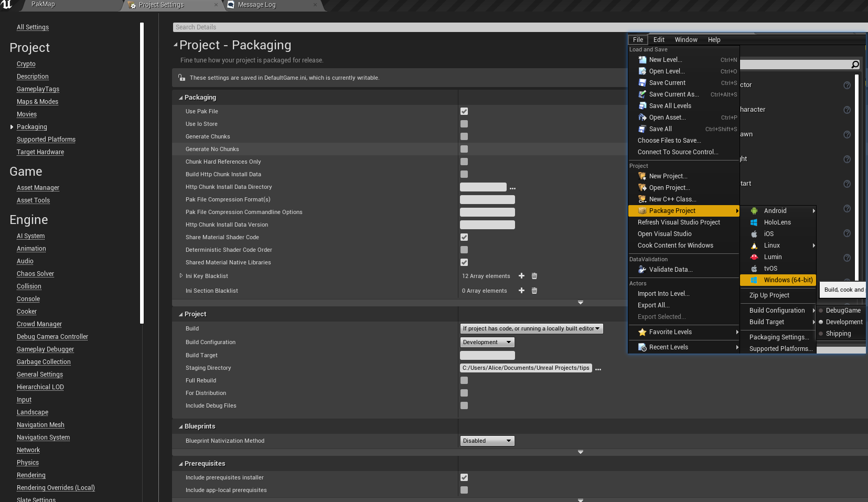868x502 pixels.
Task: Click the New Project icon
Action: pos(642,176)
